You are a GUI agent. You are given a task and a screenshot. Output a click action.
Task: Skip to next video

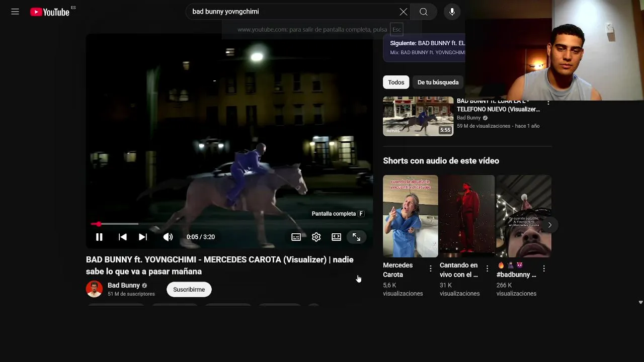point(143,237)
